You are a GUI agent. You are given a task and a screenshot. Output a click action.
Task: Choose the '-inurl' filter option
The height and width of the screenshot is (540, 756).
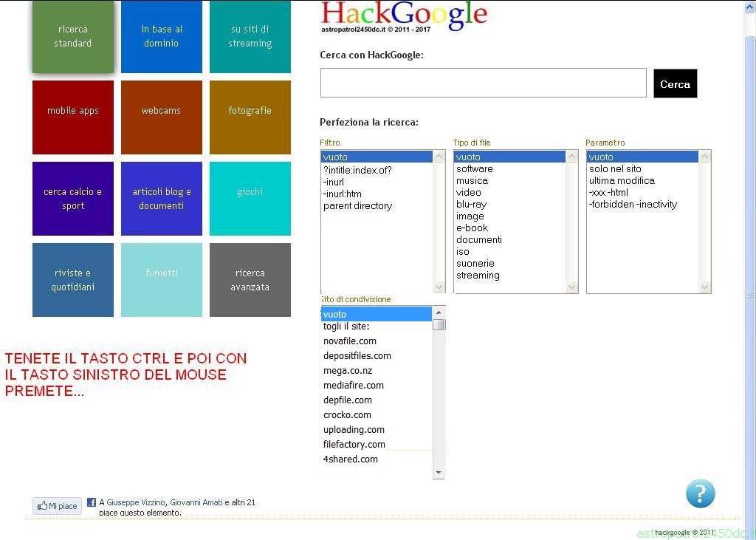[x=377, y=182]
